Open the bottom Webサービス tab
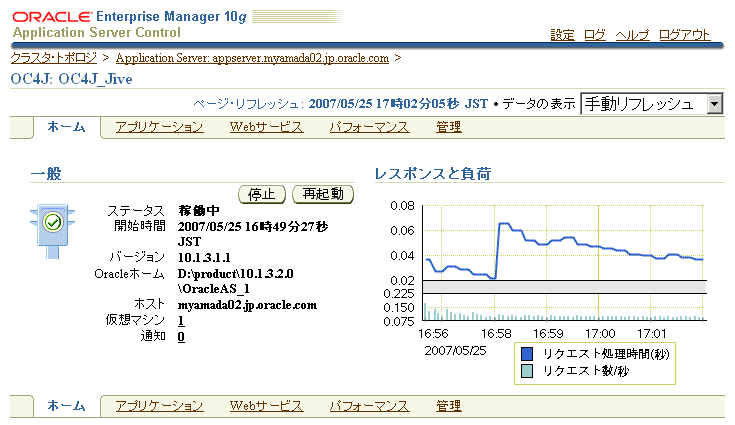Image resolution: width=735 pixels, height=425 pixels. 267,406
